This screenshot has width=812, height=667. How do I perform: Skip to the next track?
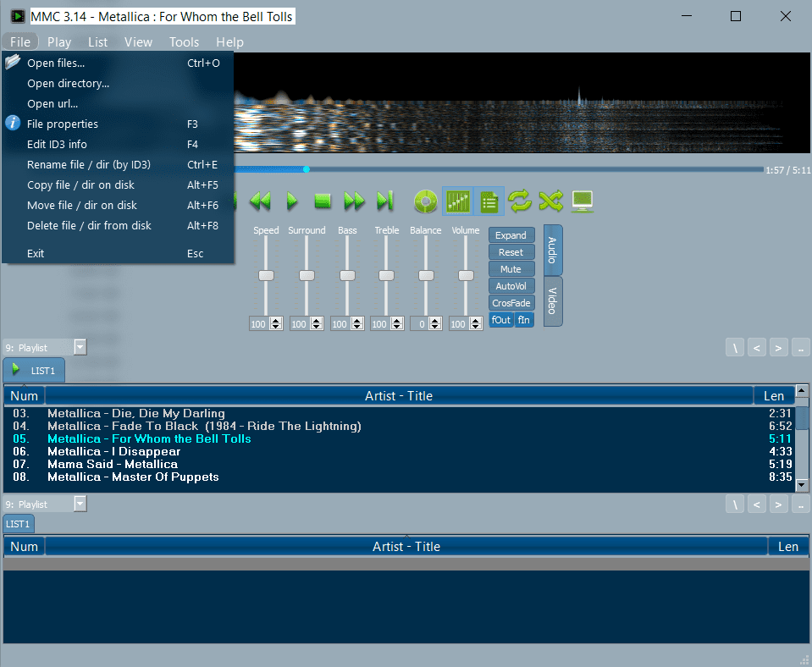coord(384,201)
